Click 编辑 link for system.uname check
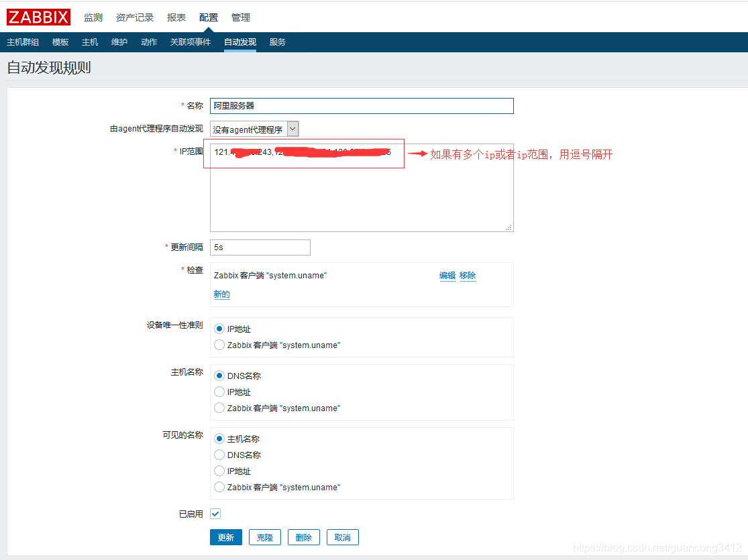The width and height of the screenshot is (748, 560). click(x=447, y=275)
